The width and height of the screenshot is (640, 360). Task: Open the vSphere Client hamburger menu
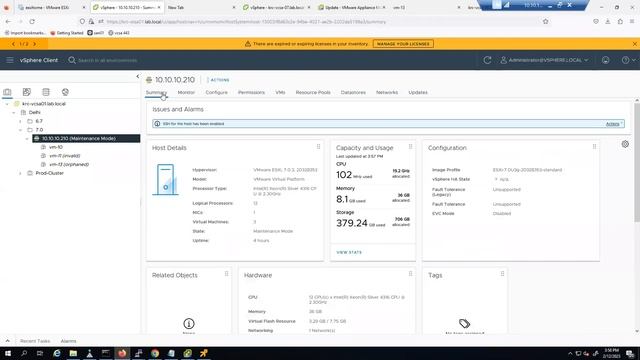click(x=10, y=60)
